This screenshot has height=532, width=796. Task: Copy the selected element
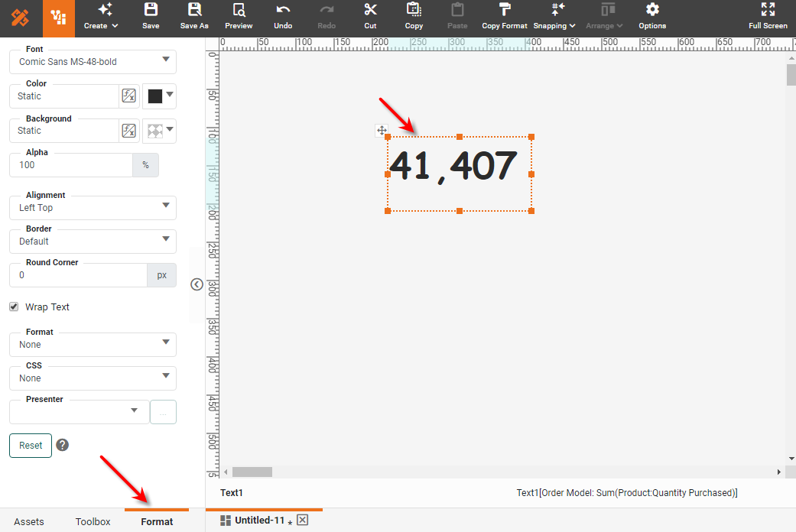414,16
